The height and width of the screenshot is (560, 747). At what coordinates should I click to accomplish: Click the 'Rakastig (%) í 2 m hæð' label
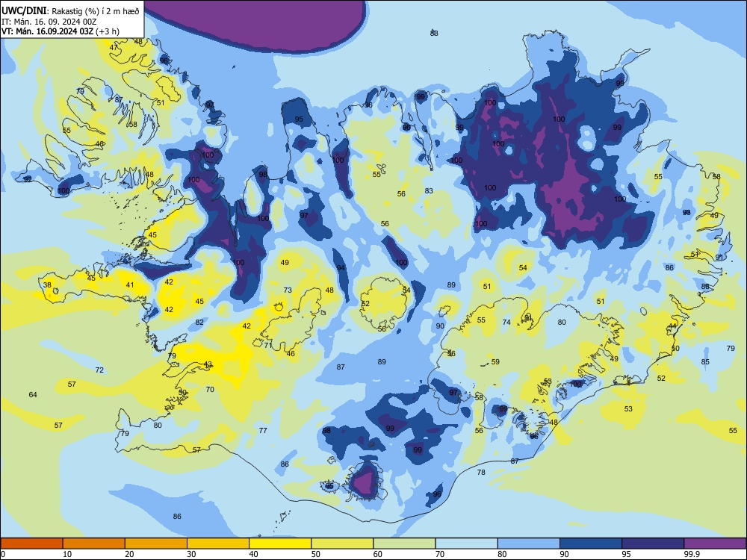click(96, 11)
